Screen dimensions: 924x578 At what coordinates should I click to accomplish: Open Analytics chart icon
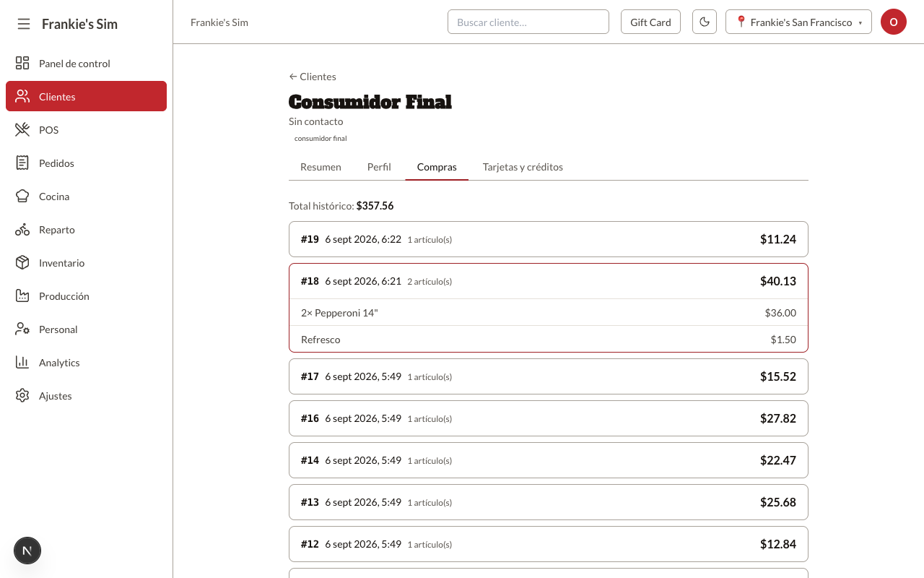(22, 362)
